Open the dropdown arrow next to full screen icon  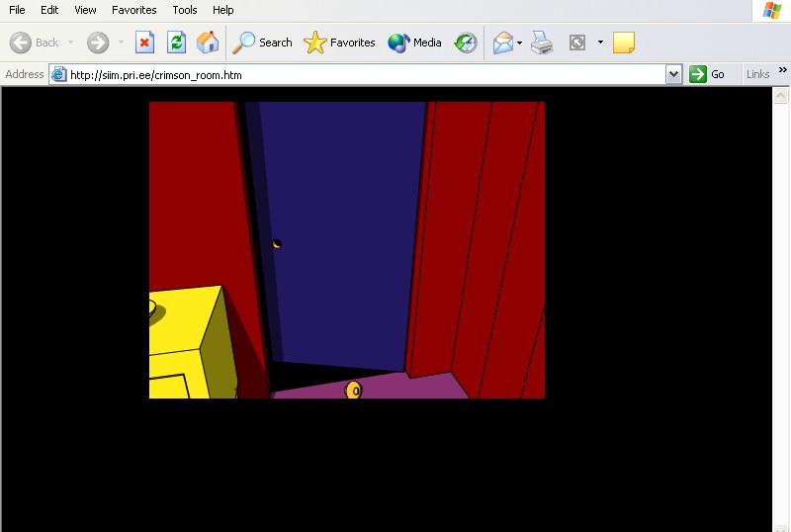pos(600,42)
